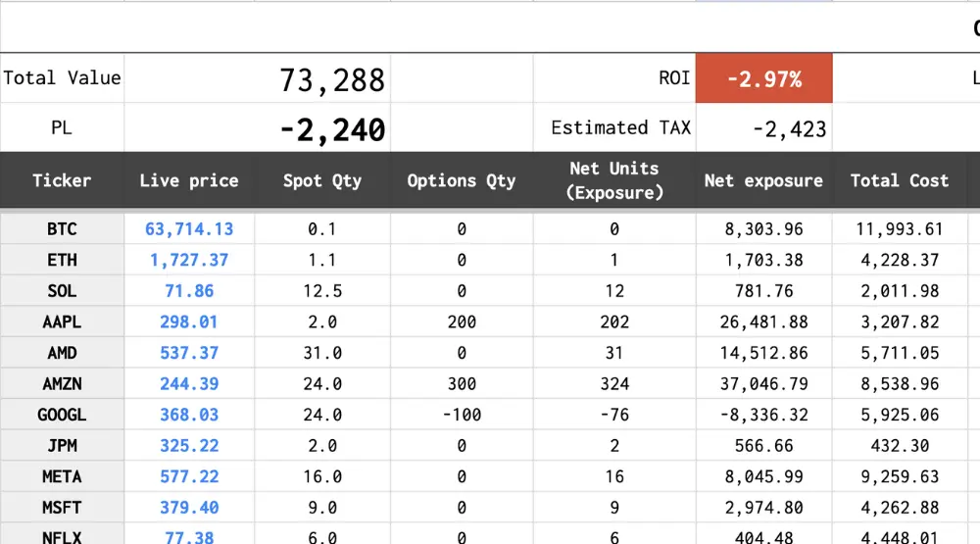Click AAPL net exposure 26,481.88
The width and height of the screenshot is (980, 544).
pyautogui.click(x=763, y=321)
